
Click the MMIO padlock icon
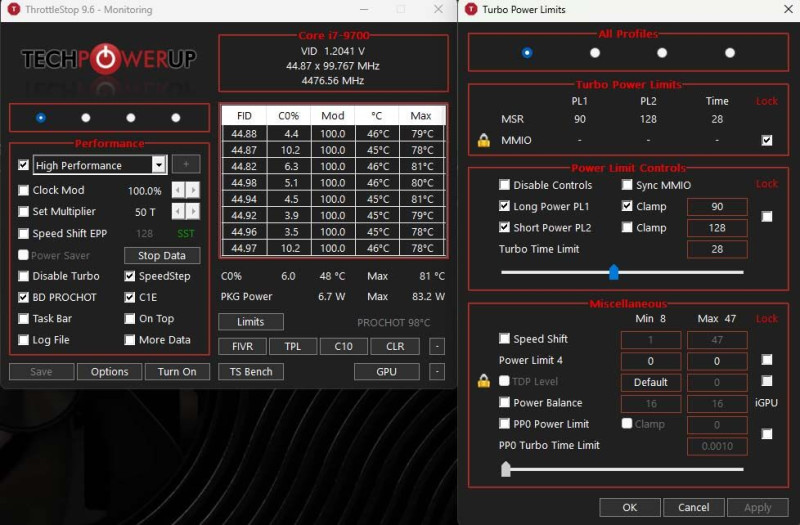point(484,140)
